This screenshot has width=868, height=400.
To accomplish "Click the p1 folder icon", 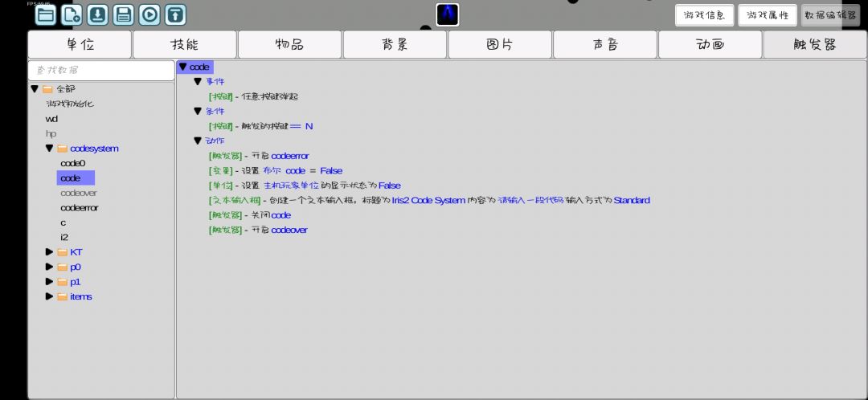I will point(62,282).
